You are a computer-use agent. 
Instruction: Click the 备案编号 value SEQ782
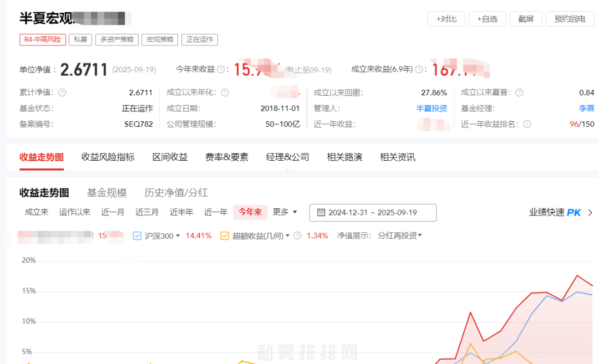click(139, 124)
